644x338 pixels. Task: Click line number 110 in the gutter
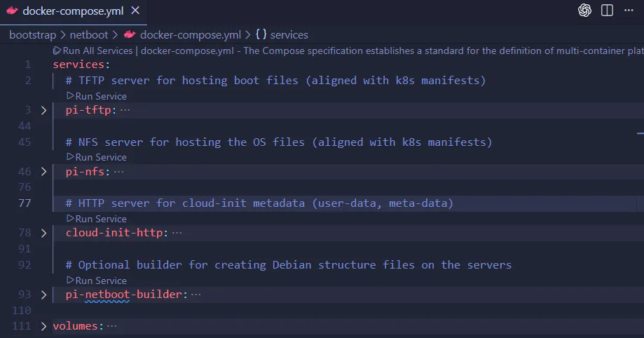click(22, 311)
